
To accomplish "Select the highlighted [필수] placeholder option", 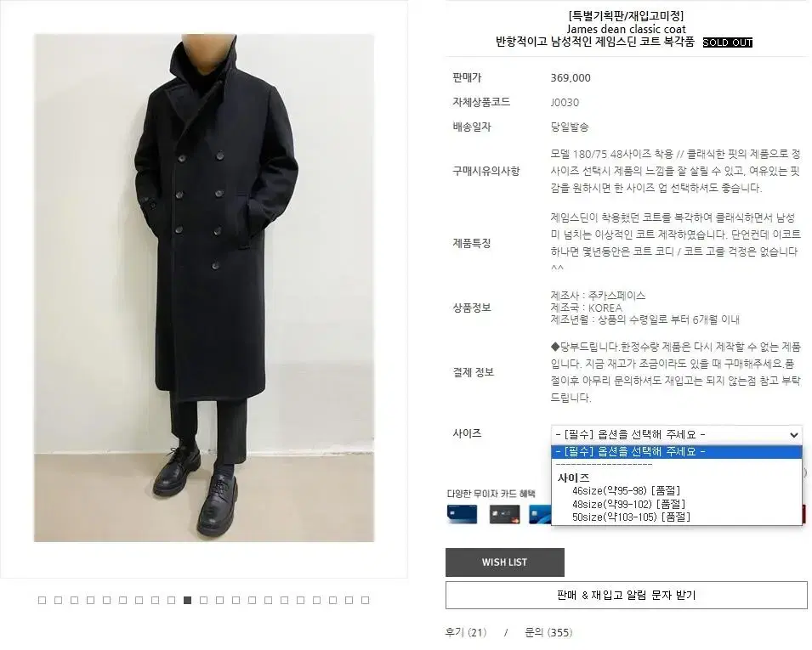I will (x=676, y=452).
